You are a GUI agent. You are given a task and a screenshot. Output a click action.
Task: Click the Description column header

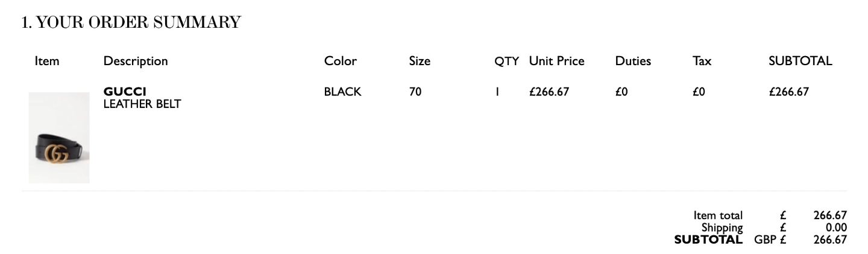[x=136, y=61]
